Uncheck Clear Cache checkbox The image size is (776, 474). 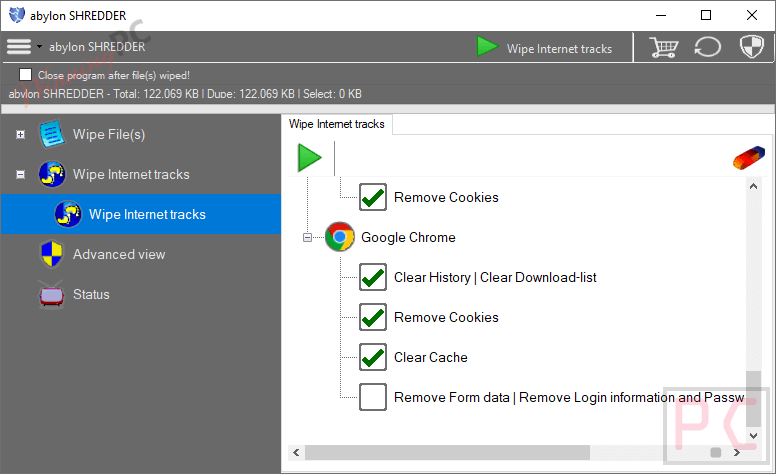[x=373, y=357]
